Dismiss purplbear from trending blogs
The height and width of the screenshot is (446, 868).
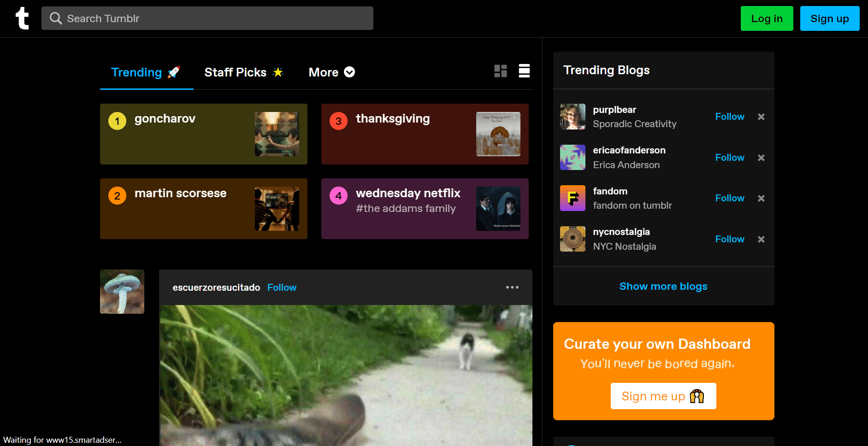coord(761,117)
